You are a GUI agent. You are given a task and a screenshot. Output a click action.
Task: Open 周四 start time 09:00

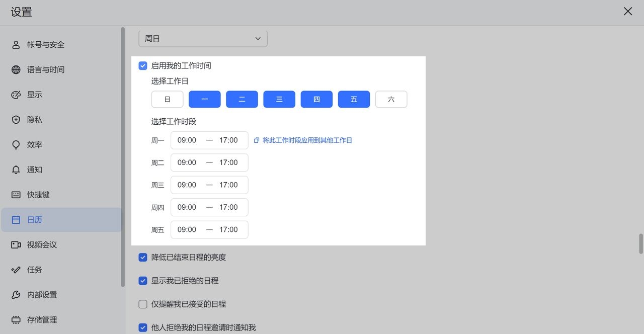pyautogui.click(x=187, y=207)
